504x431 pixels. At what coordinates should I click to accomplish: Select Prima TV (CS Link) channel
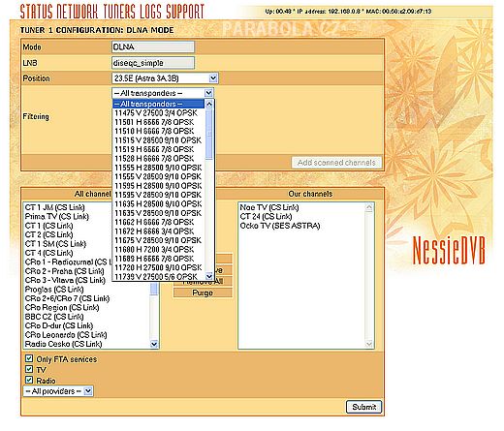tap(57, 216)
